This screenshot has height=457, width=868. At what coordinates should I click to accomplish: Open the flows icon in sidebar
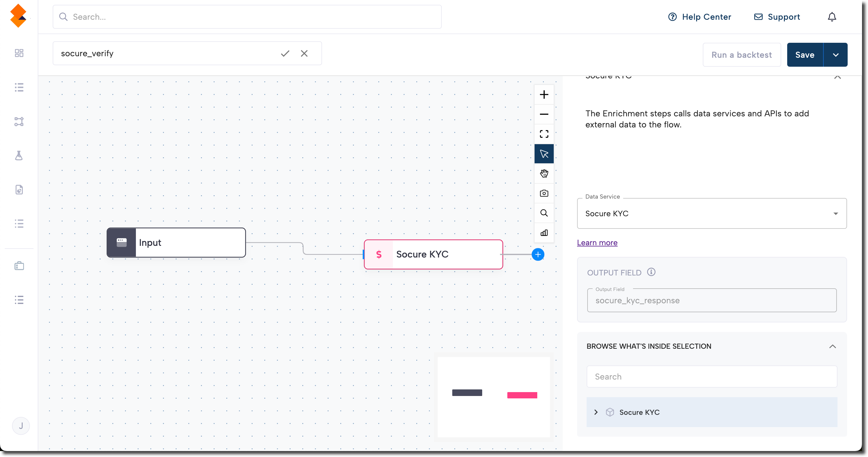(19, 121)
